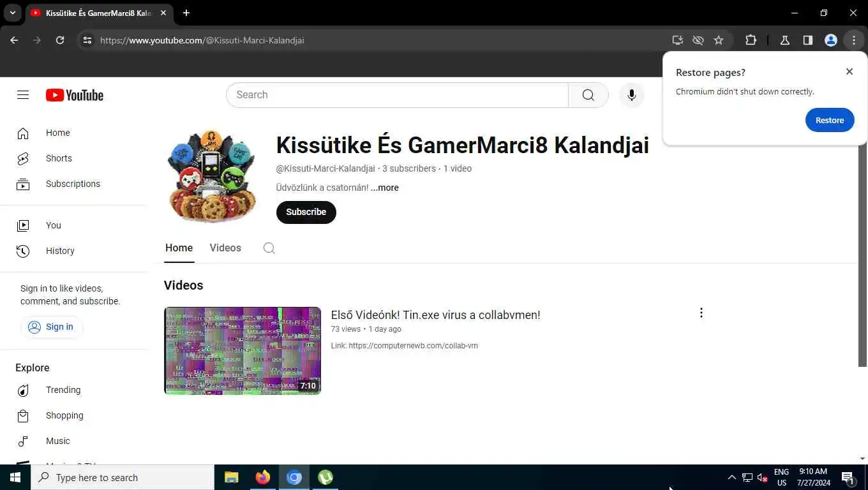Screen dimensions: 868x490
Task: Open uTorrent from the taskbar
Action: pos(325,477)
